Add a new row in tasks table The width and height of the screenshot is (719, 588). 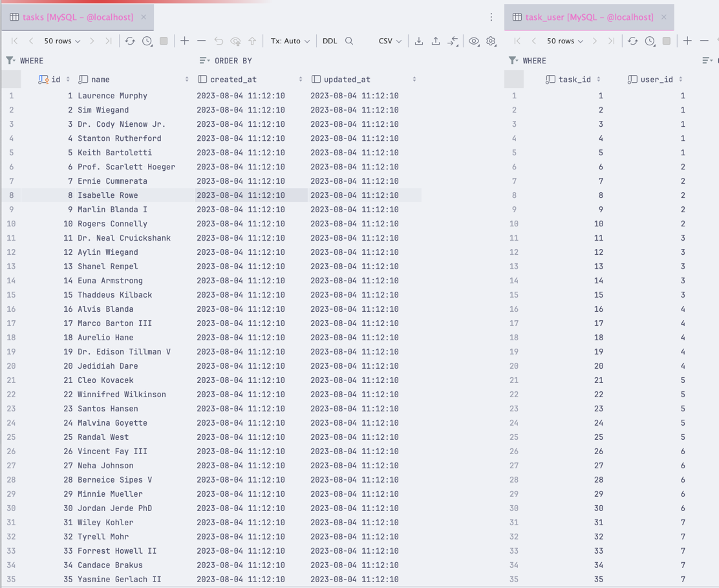click(x=185, y=41)
